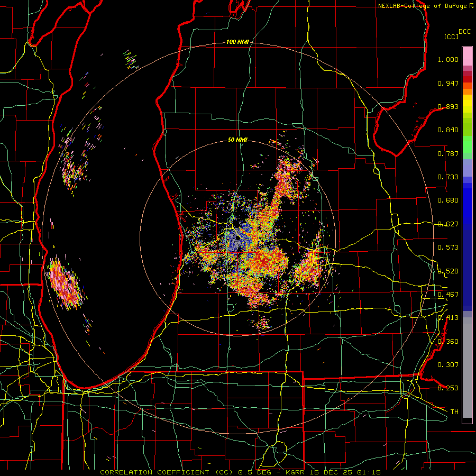Click the 0.360 color scale value

[448, 342]
